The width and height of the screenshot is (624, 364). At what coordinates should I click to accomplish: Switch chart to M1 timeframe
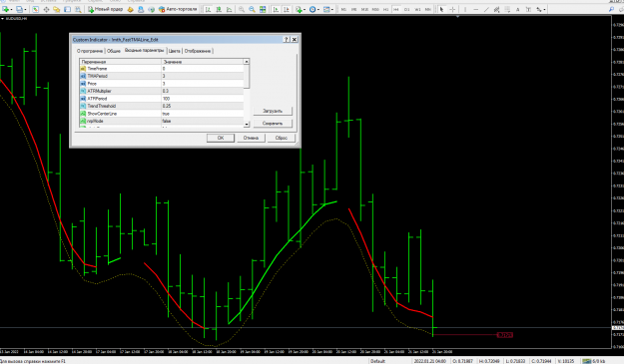pos(343,9)
